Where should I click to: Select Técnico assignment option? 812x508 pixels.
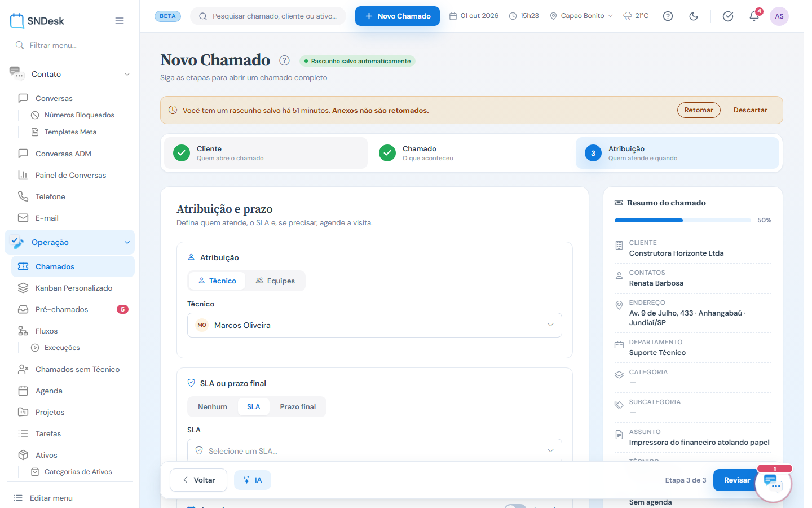click(217, 281)
